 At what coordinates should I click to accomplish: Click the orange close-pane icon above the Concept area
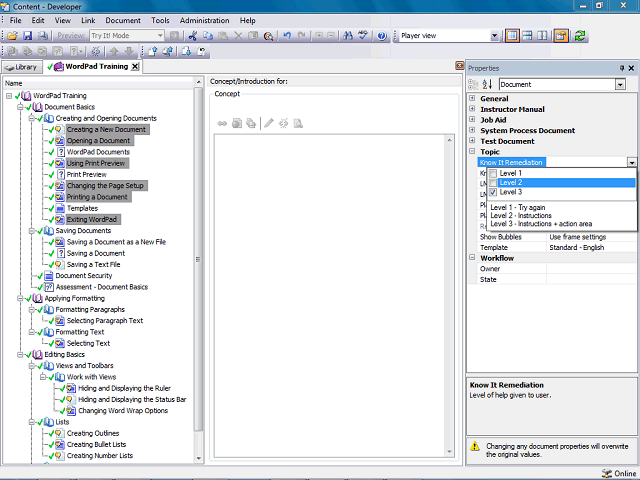coord(460,66)
